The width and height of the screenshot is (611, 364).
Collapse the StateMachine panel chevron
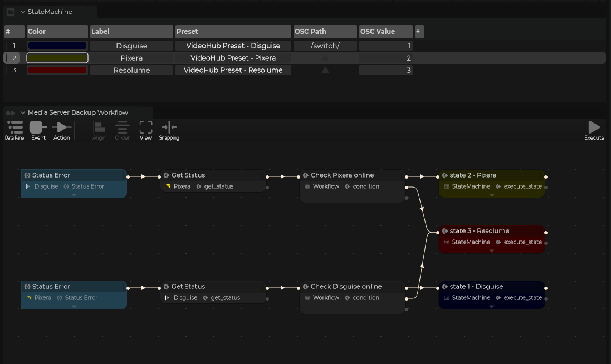23,12
